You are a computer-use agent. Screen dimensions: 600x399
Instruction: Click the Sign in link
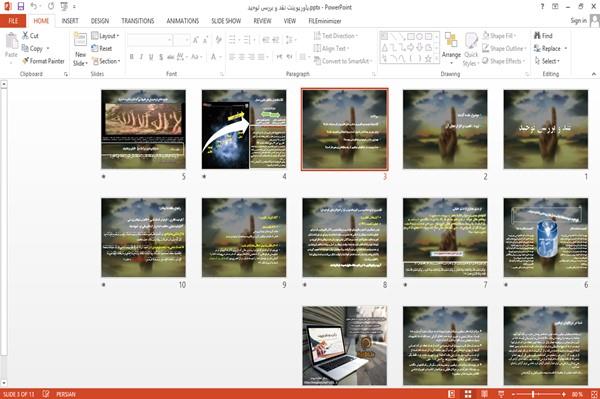point(579,21)
